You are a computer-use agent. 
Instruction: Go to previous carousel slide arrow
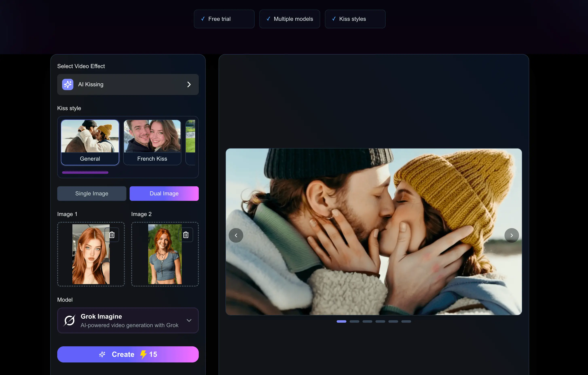pos(236,235)
